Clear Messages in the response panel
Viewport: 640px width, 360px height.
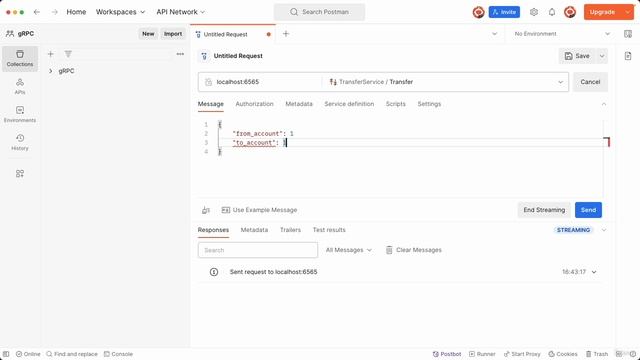[x=414, y=250]
